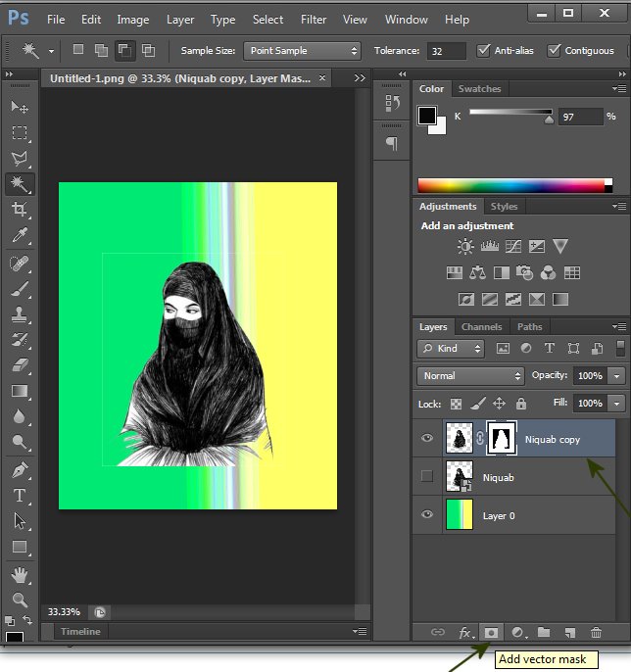
Task: Select the Hand tool
Action: point(20,575)
